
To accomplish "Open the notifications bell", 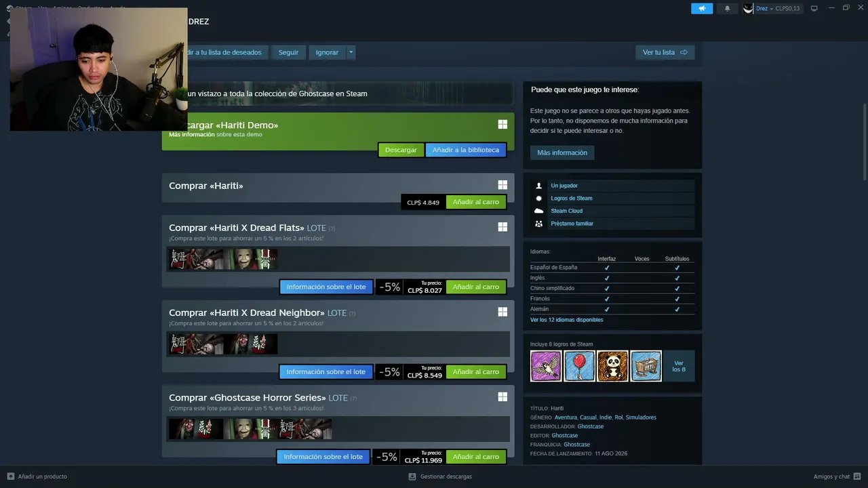I will pos(728,8).
